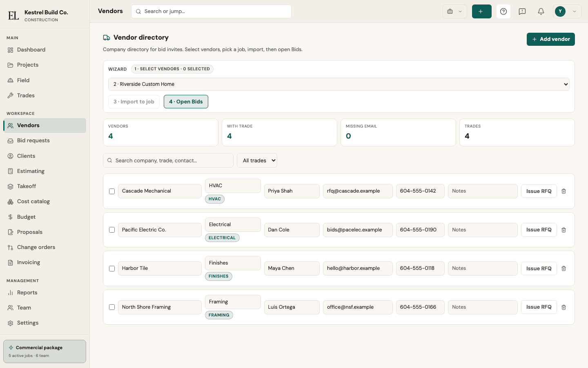Open the Y user avatar menu
The image size is (588, 368).
567,11
